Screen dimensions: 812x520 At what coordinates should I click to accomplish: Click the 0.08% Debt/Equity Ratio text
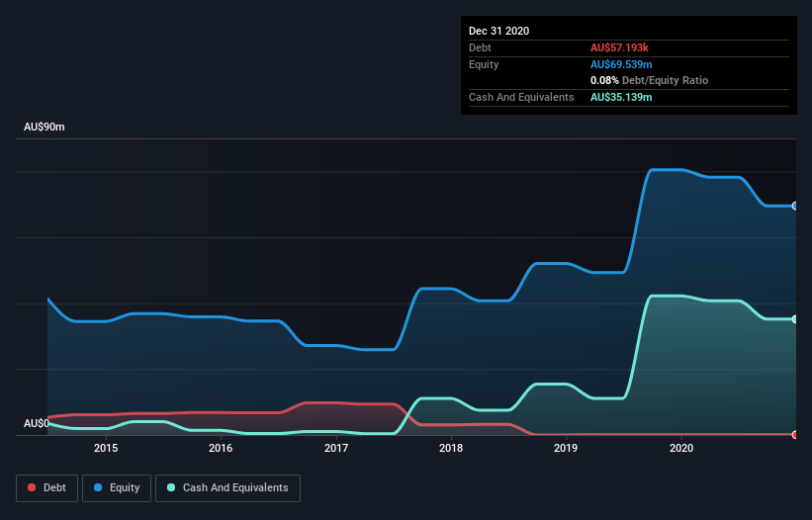coord(649,80)
